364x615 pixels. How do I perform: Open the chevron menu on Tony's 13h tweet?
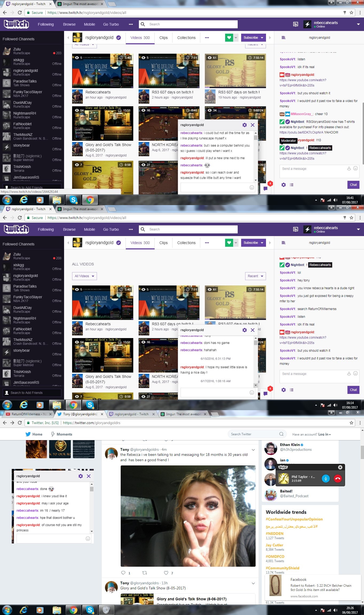click(x=253, y=583)
